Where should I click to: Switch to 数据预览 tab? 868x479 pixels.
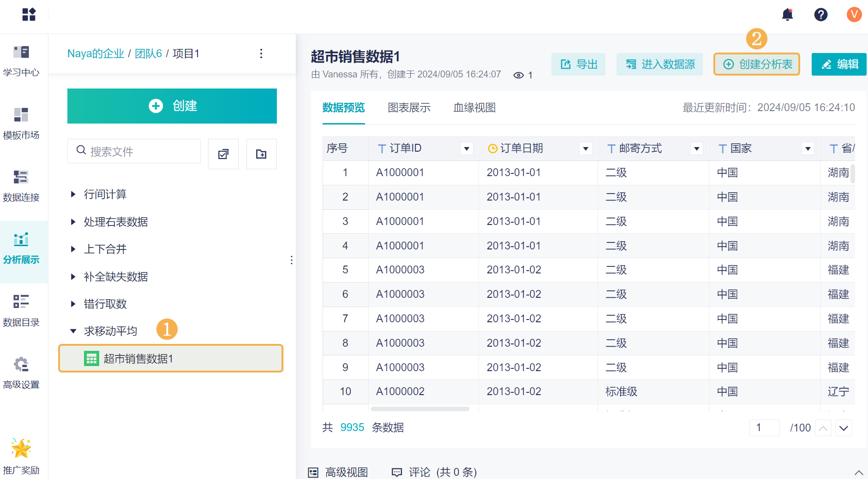[x=343, y=108]
